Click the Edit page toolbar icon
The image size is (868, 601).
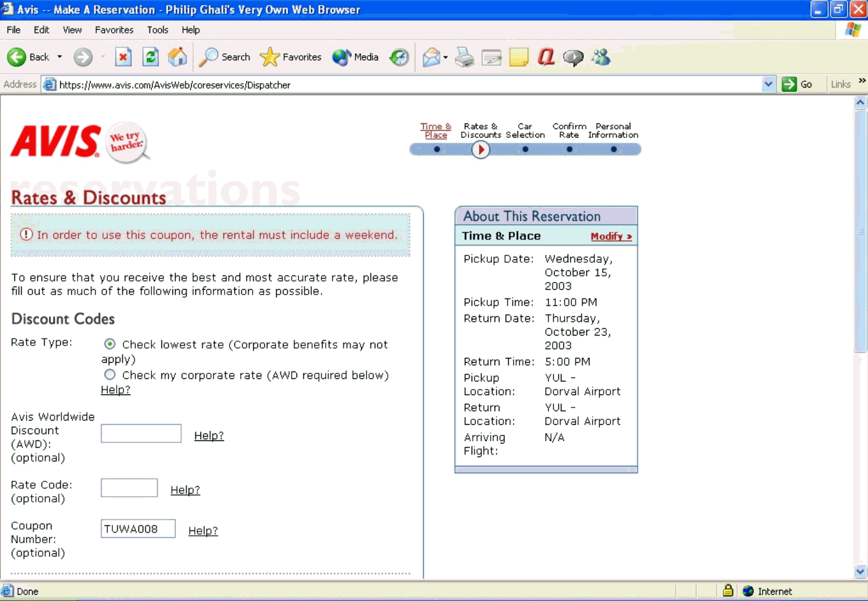491,57
